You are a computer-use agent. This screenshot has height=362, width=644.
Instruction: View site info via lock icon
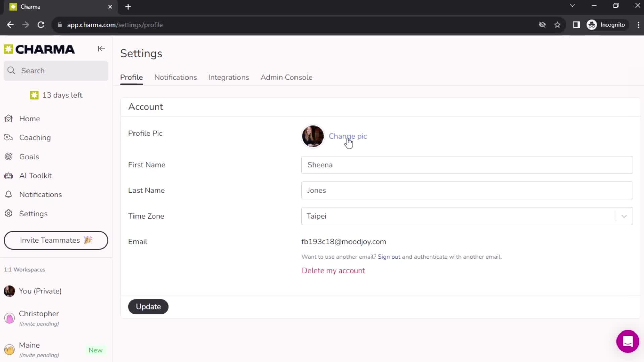coord(60,25)
